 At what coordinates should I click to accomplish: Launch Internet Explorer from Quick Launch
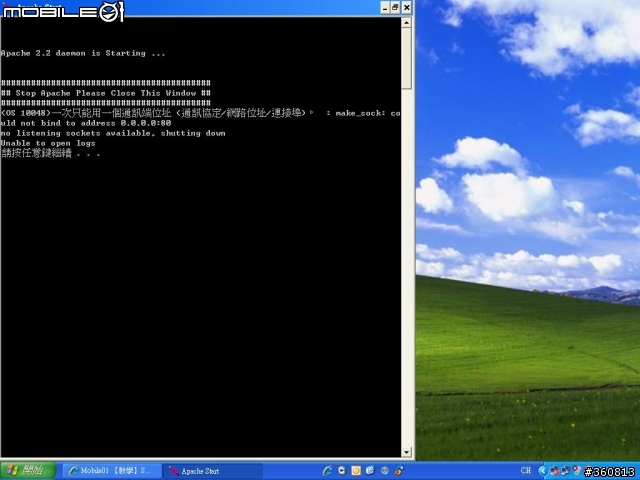327,471
